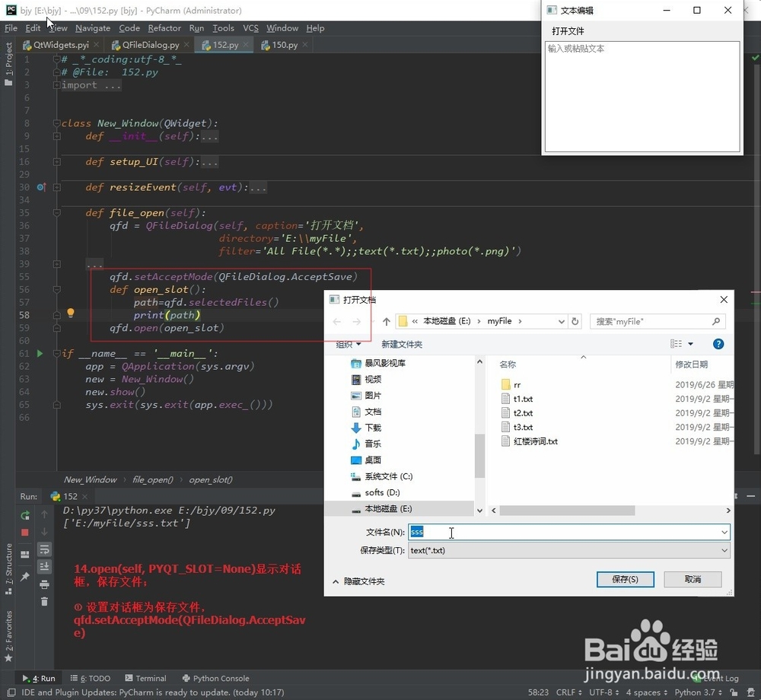Click the run gutter arrow at line 61
Image resolution: width=761 pixels, height=700 pixels.
tap(40, 354)
